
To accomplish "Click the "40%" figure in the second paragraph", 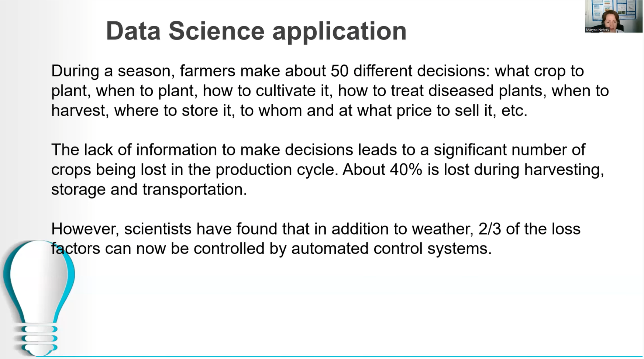I will coord(406,170).
